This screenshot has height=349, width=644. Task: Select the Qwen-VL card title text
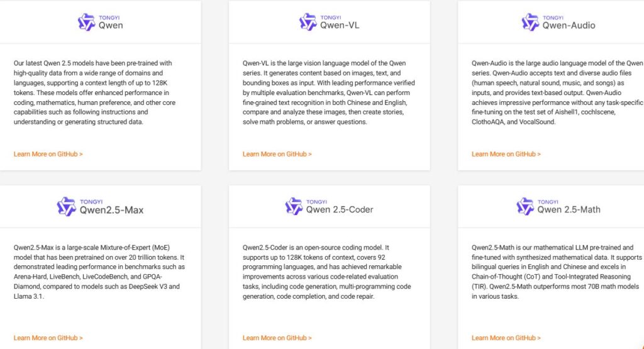(x=340, y=26)
